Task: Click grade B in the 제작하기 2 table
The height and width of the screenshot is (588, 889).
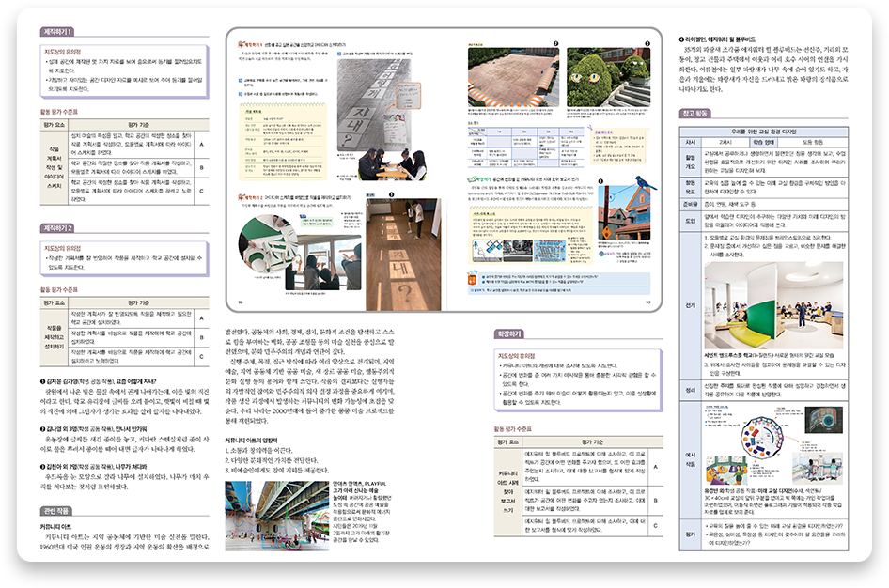Action: pyautogui.click(x=201, y=337)
